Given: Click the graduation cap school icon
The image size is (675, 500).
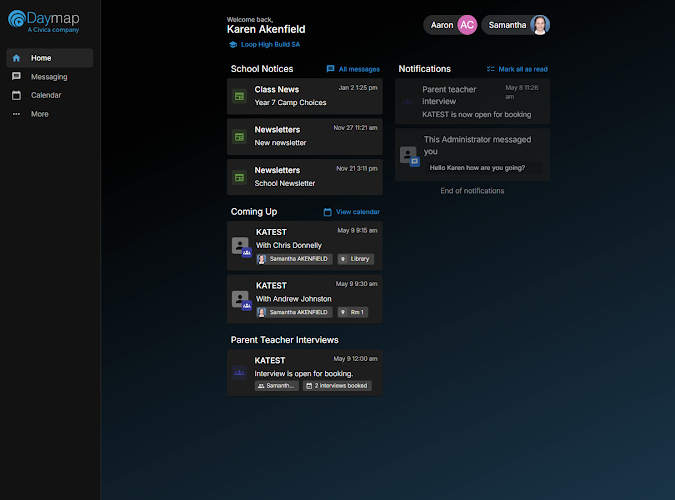Looking at the screenshot, I should point(233,44).
